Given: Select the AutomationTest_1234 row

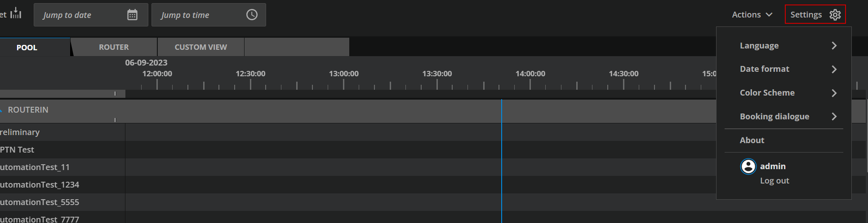Looking at the screenshot, I should tap(40, 185).
